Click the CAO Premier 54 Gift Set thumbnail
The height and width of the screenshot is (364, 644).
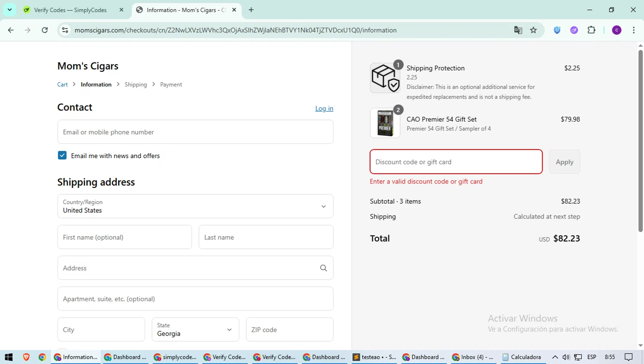point(385,123)
